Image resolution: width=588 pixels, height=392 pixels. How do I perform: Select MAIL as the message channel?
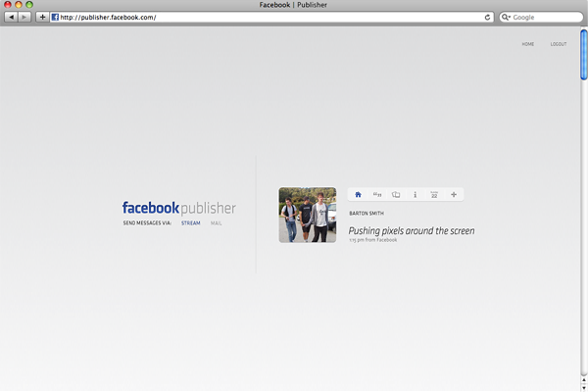click(x=217, y=223)
